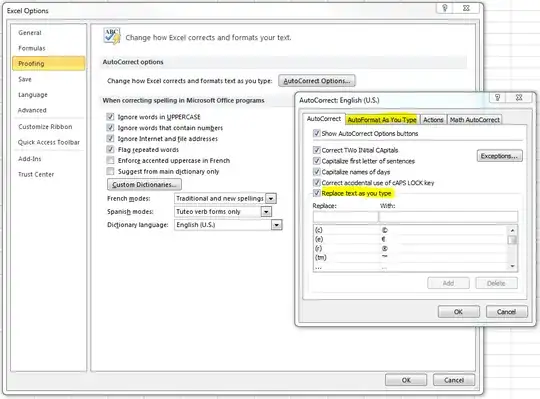Select the (r) replacement entry
Viewport: 540px width, 399px height.
point(410,248)
